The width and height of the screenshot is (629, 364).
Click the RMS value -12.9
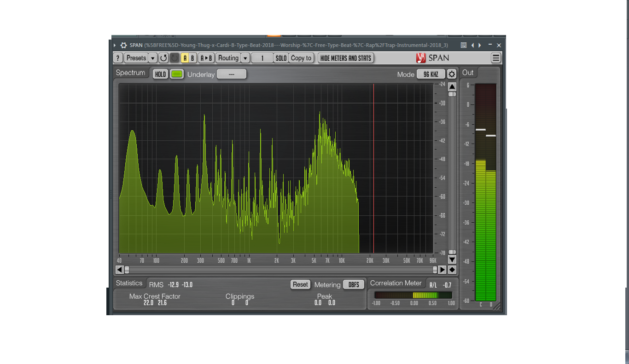pyautogui.click(x=173, y=285)
